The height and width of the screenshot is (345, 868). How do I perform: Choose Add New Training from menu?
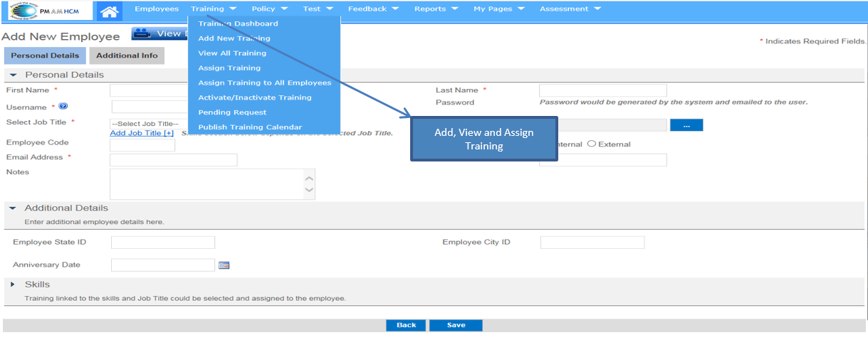tap(234, 38)
